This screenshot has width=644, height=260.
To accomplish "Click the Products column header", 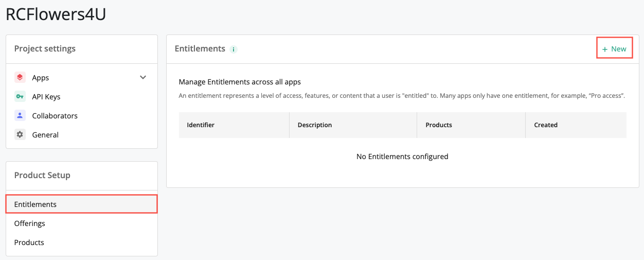I will pyautogui.click(x=439, y=125).
